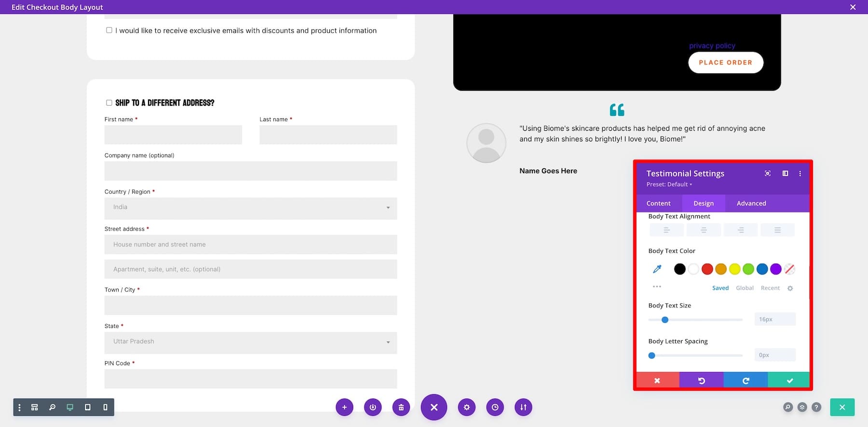Discard changes with red X button
The height and width of the screenshot is (427, 868).
657,381
